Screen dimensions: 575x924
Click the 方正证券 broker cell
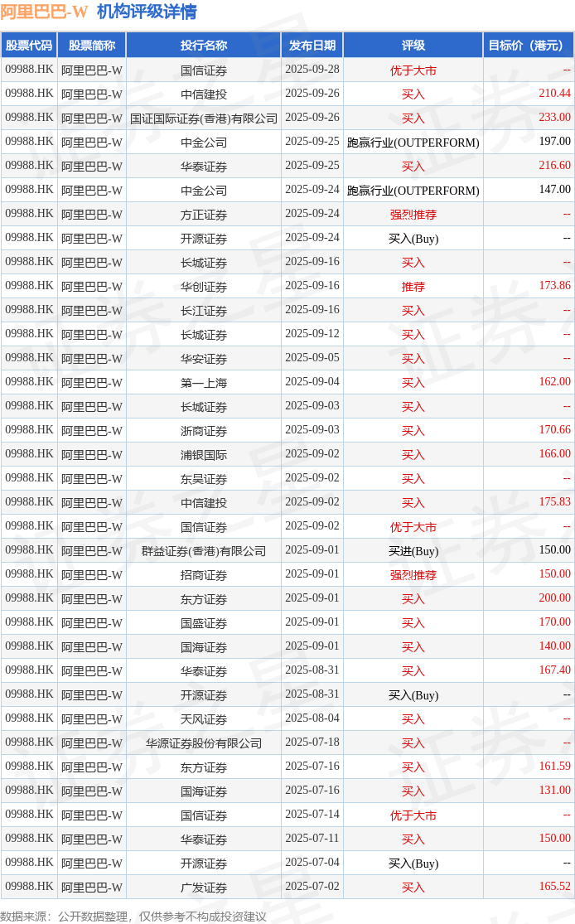tap(204, 215)
